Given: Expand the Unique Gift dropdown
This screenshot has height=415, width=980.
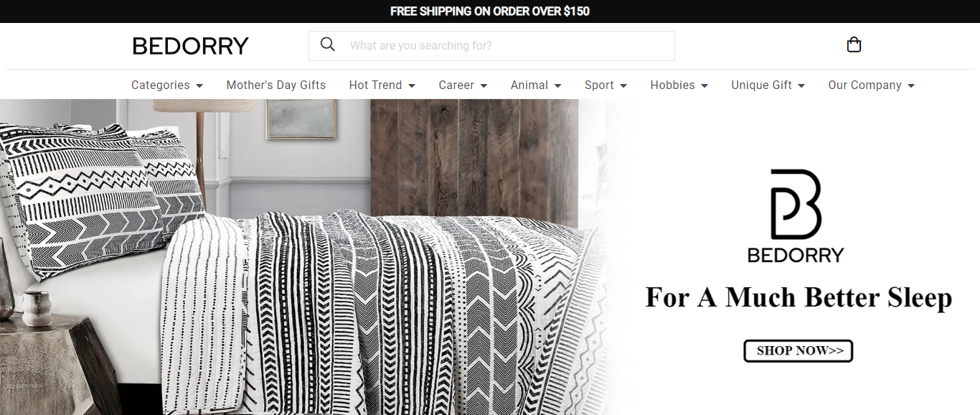Looking at the screenshot, I should [768, 85].
